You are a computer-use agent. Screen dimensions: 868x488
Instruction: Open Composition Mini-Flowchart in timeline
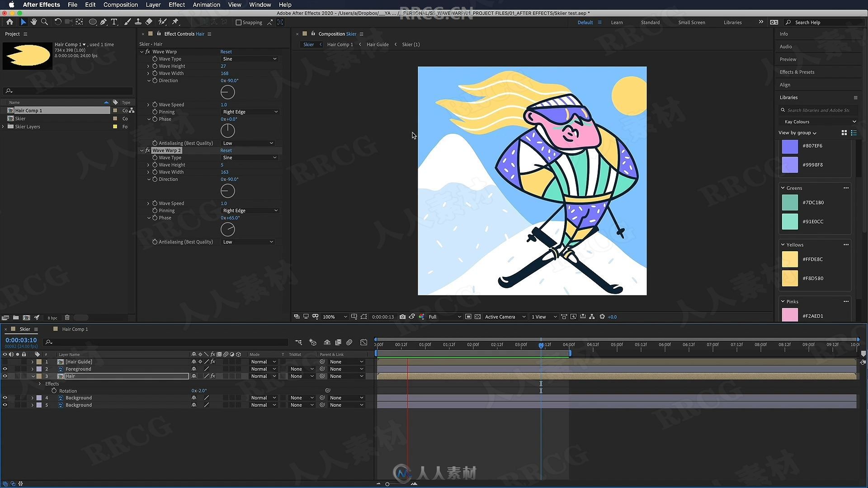click(298, 342)
